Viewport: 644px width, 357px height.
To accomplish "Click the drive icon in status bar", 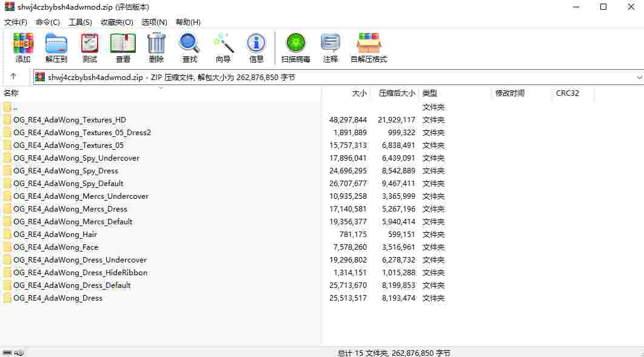I will click(7, 353).
